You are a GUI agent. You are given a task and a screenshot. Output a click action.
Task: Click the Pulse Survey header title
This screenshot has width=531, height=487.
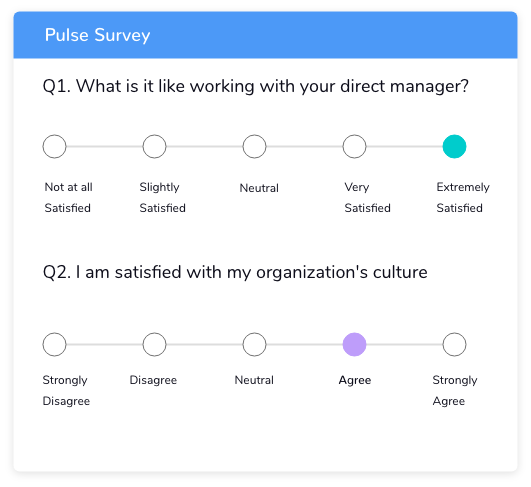pyautogui.click(x=98, y=35)
